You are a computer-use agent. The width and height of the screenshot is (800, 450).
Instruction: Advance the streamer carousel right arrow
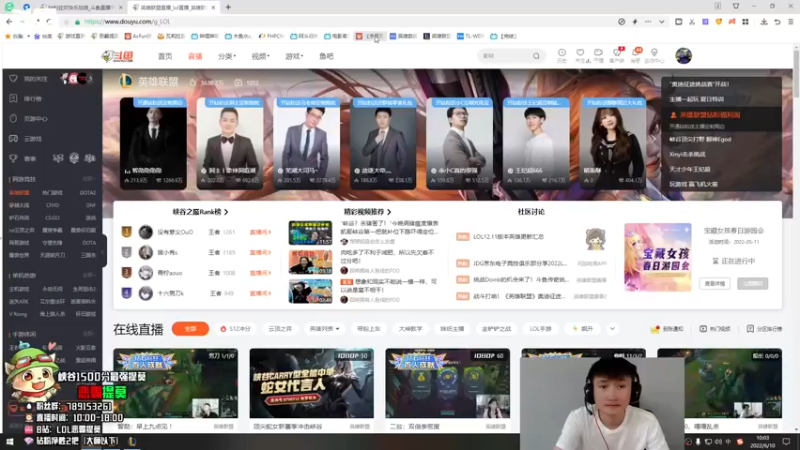(x=653, y=138)
